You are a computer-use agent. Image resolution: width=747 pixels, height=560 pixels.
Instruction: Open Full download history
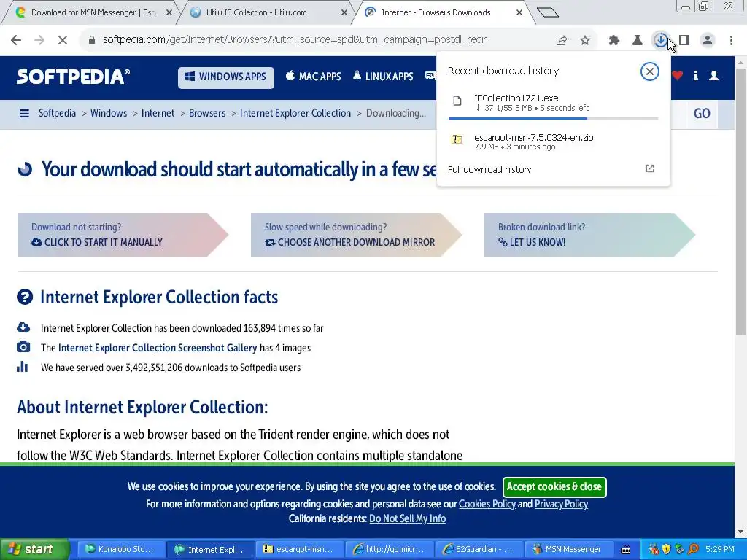pyautogui.click(x=489, y=169)
